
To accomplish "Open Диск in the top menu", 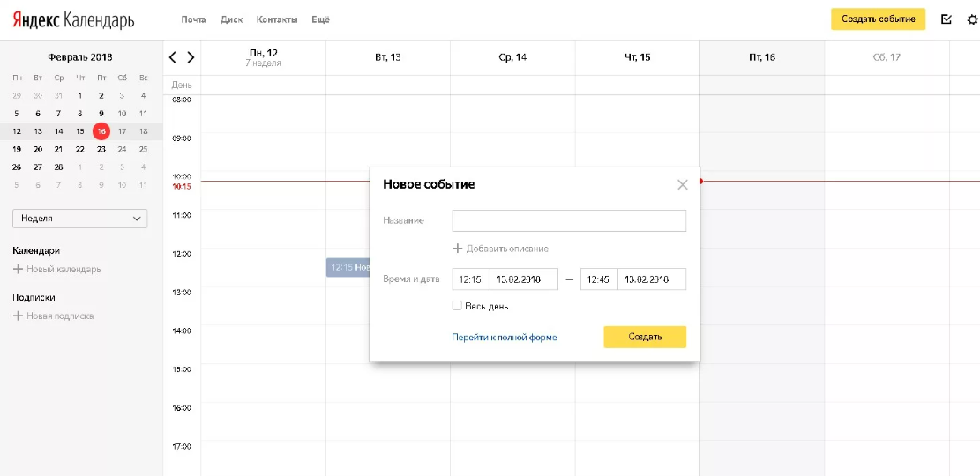I will [231, 19].
